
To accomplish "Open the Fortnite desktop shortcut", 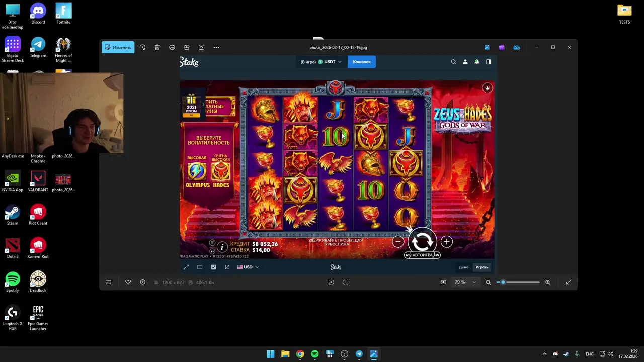I will [x=63, y=14].
